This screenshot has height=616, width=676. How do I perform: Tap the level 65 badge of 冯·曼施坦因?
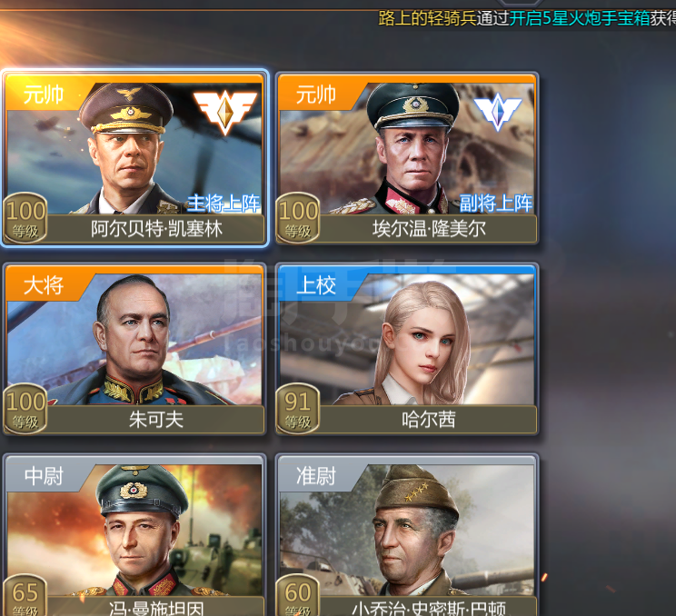click(25, 595)
